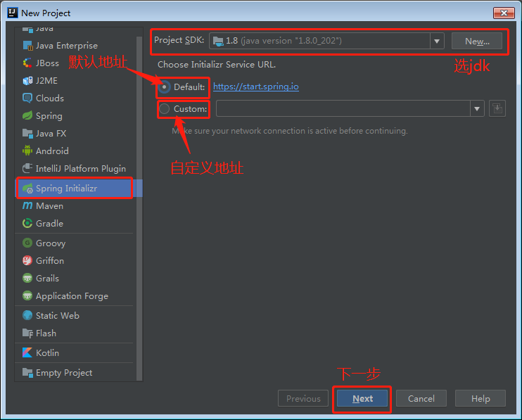The height and width of the screenshot is (420, 522).
Task: Choose Maven project type label
Action: 50,205
